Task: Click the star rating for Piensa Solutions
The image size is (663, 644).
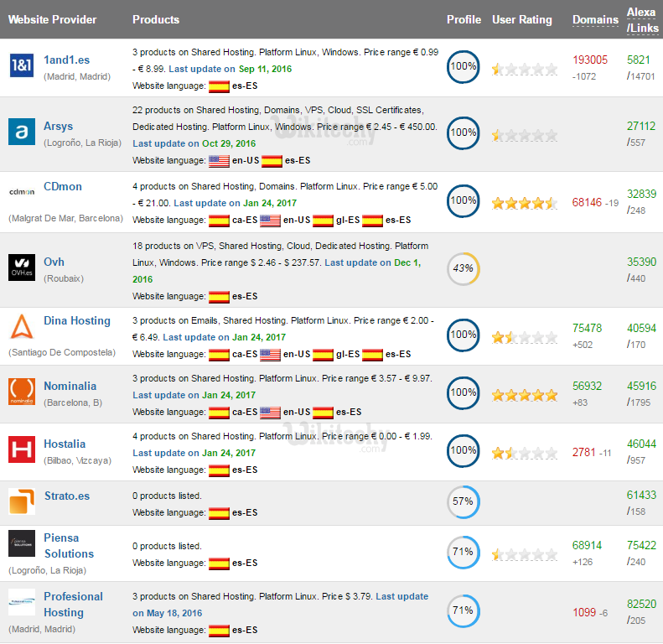Action: coord(525,554)
